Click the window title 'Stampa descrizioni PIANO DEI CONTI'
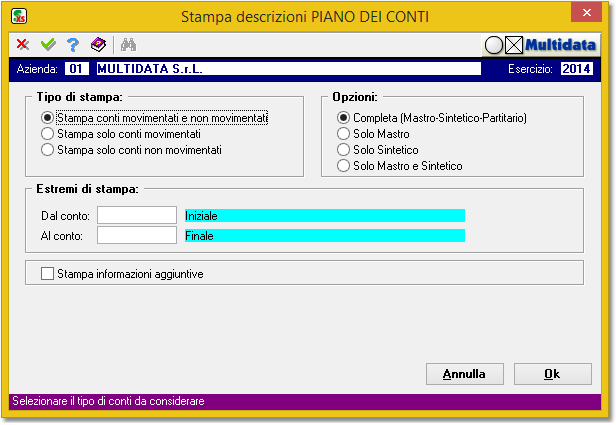The width and height of the screenshot is (616, 425). 304,17
